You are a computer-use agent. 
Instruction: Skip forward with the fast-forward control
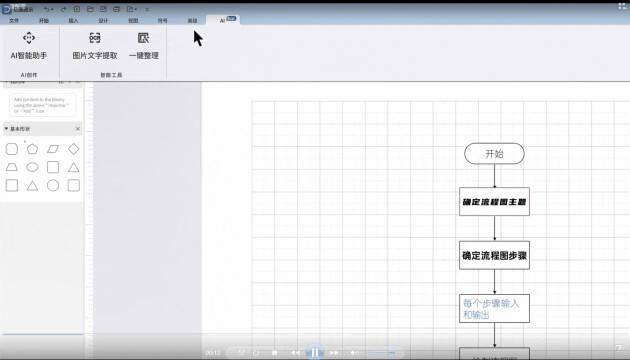coord(334,352)
